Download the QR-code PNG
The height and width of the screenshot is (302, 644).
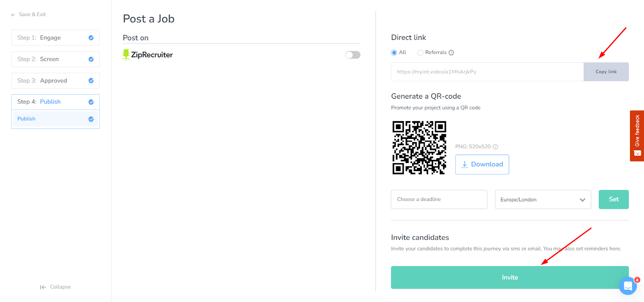pyautogui.click(x=482, y=164)
